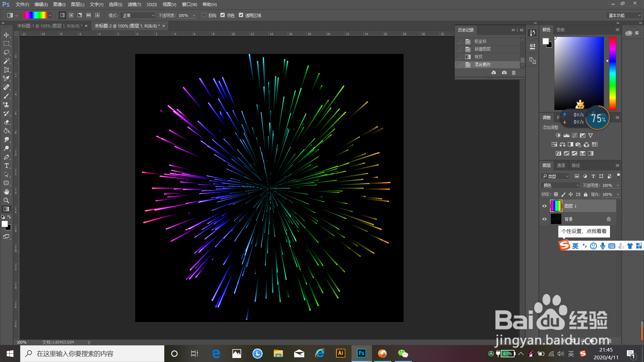644x362 pixels.
Task: Uncheck the 仿色 (Dither) checkbox
Action: point(223,15)
